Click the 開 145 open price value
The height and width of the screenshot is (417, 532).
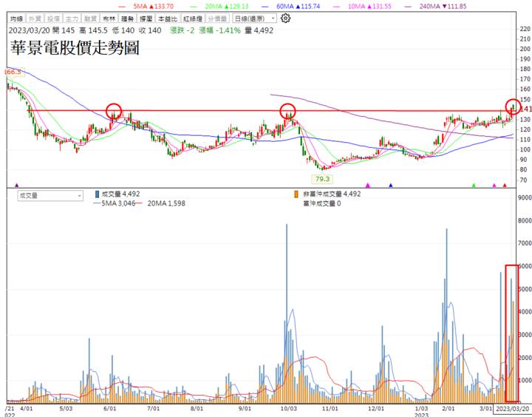pos(64,30)
